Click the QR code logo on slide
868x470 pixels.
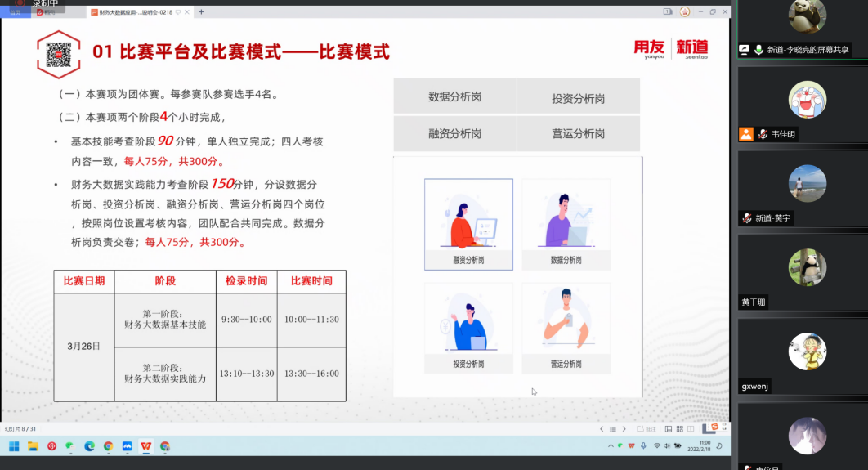point(59,54)
